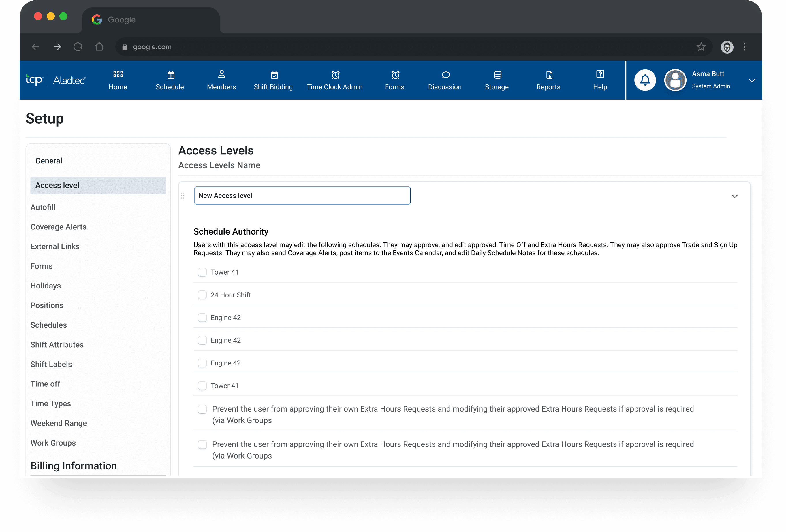Open the Schedule calendar icon

pos(171,75)
